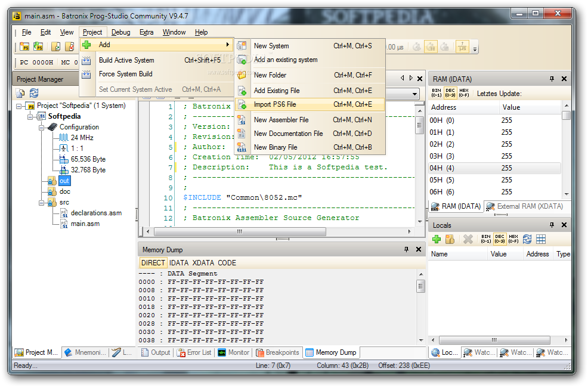Click the Address column header in RAM

(463, 107)
